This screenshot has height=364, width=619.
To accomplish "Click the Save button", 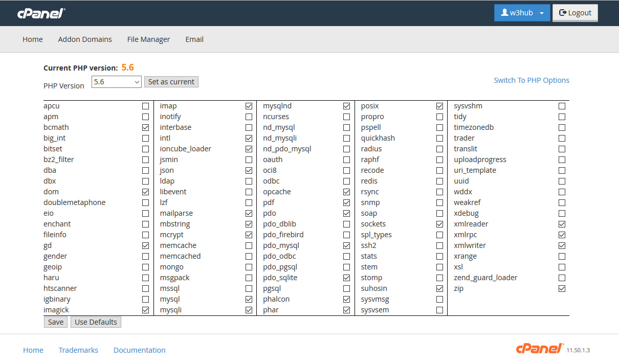I will [56, 322].
